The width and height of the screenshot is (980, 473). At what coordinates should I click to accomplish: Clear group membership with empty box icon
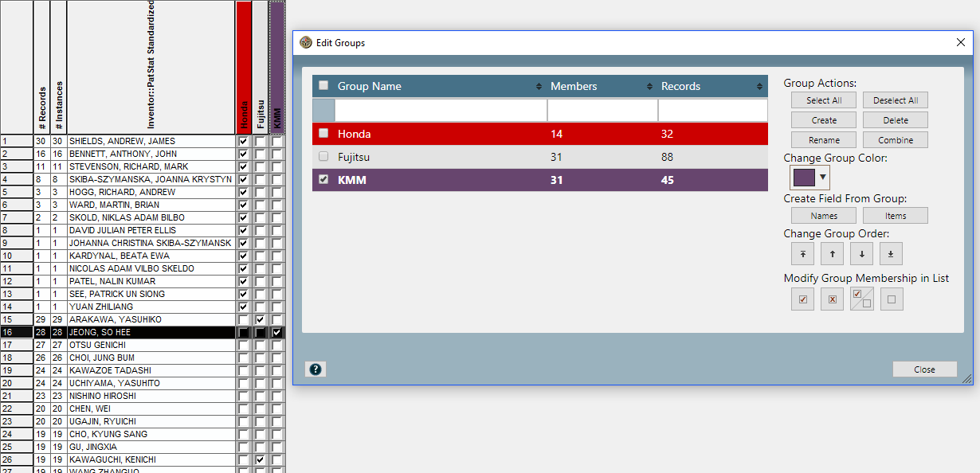point(891,299)
